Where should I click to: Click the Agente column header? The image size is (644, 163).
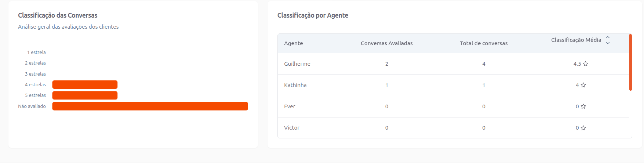pyautogui.click(x=294, y=43)
